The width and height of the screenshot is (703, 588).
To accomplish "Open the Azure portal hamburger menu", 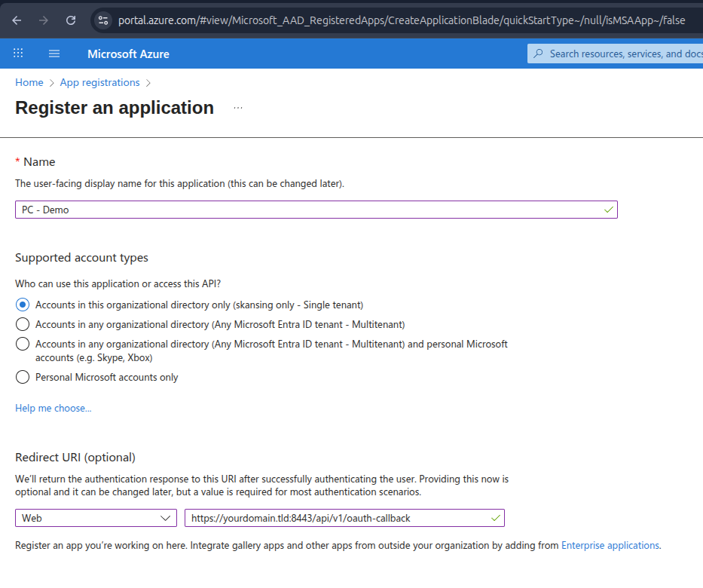I will (53, 54).
